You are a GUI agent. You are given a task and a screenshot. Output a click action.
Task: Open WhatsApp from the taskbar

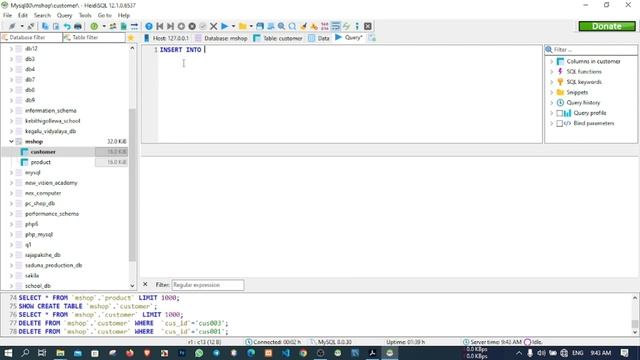coord(199,353)
